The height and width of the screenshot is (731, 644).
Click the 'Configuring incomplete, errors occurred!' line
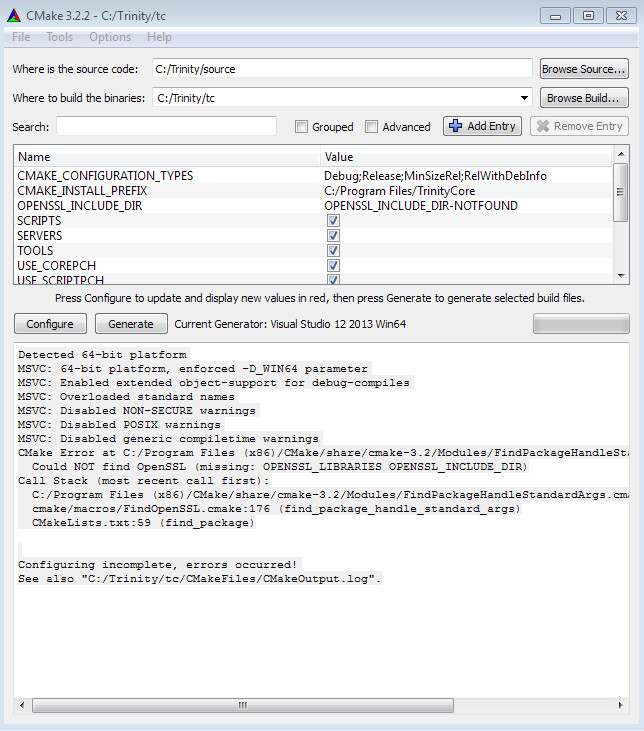click(158, 565)
